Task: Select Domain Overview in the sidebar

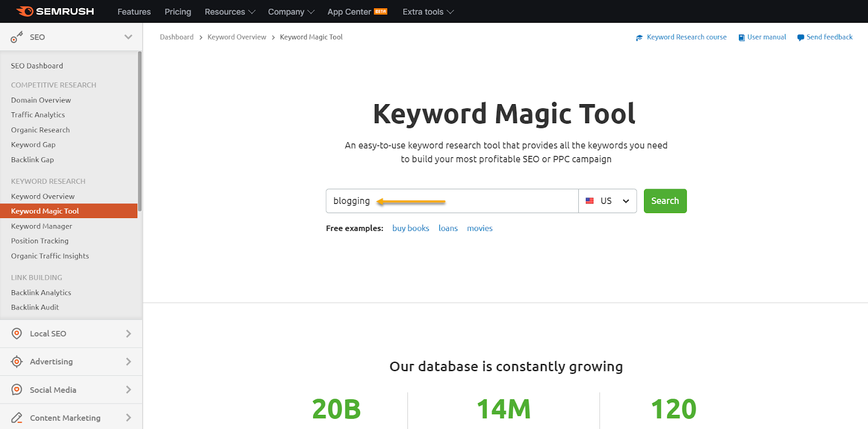Action: coord(41,100)
